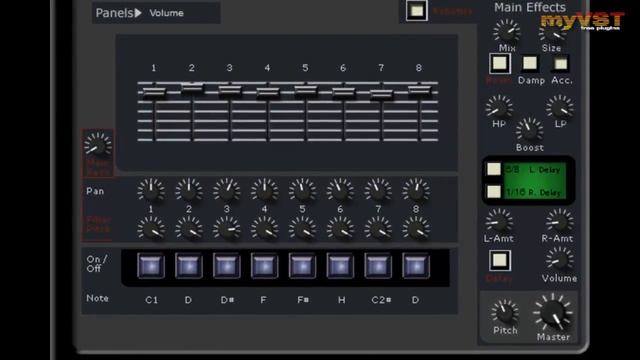Viewport: 640px width, 360px height.
Task: Click the red-outlined knob above the Pan label
Action: [97, 145]
